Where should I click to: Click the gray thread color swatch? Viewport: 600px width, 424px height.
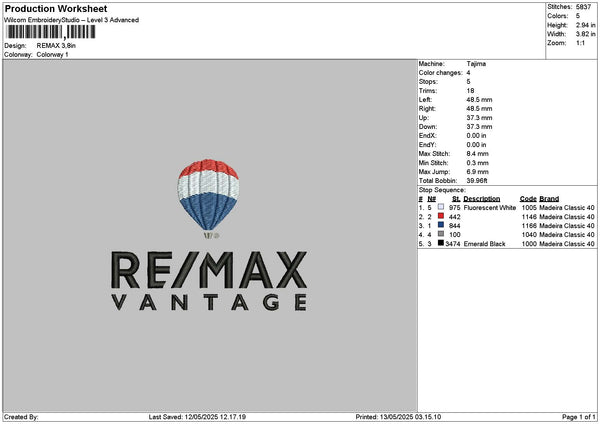pyautogui.click(x=441, y=234)
